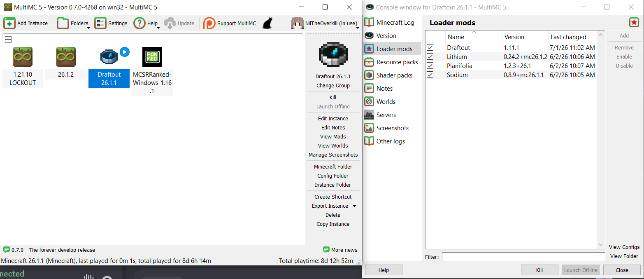Click Kill in the MultiMC side panel
Viewport: 644px width, 279px height.
click(x=333, y=98)
